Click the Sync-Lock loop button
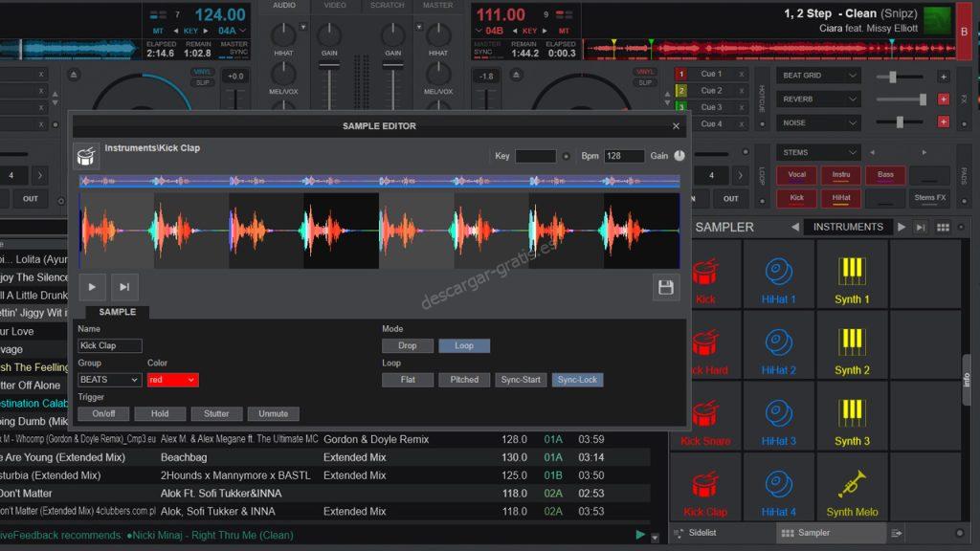 [x=577, y=379]
